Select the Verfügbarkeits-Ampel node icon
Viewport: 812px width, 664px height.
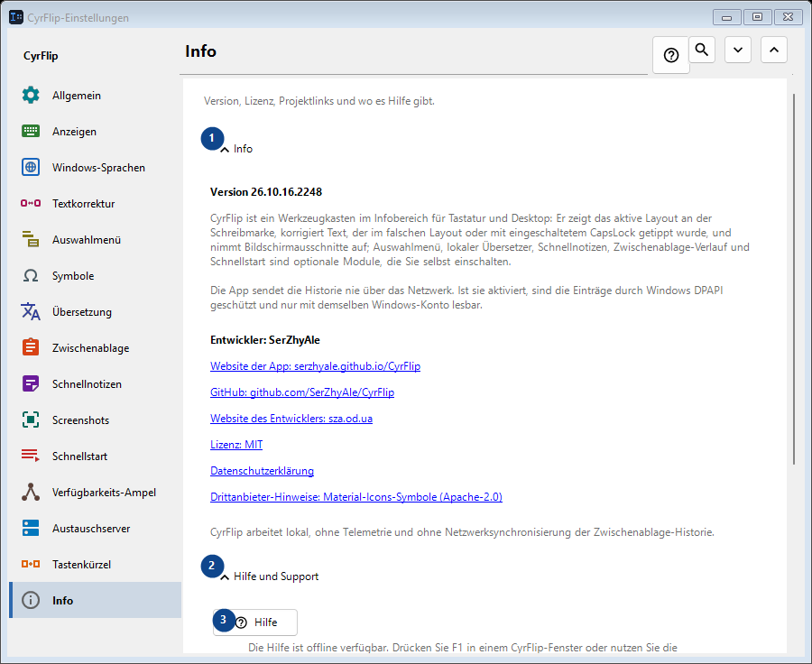31,492
